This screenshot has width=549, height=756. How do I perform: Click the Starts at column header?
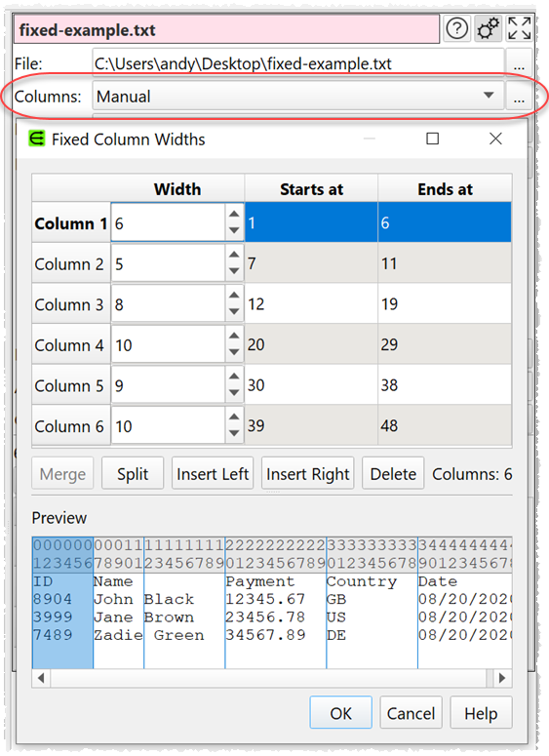tap(311, 188)
